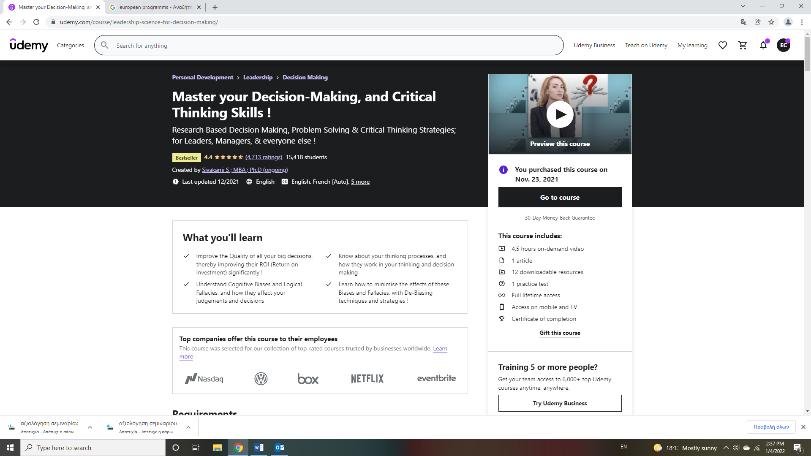Reload the current page
The image size is (811, 456).
tap(36, 22)
